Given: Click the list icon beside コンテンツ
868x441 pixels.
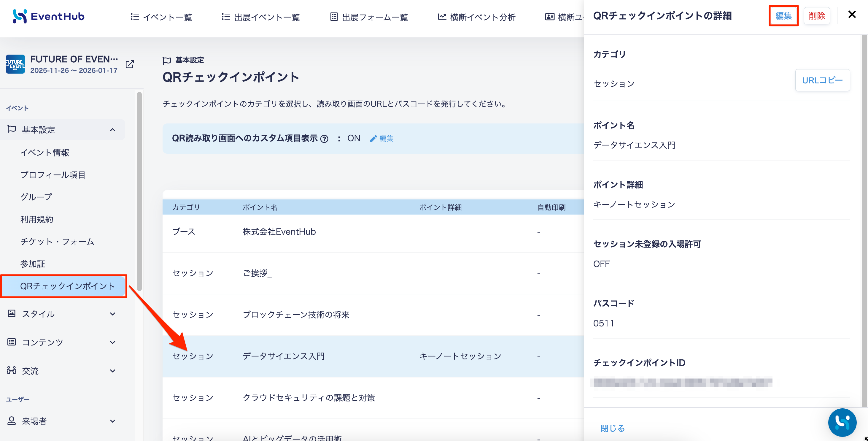Looking at the screenshot, I should pos(12,342).
